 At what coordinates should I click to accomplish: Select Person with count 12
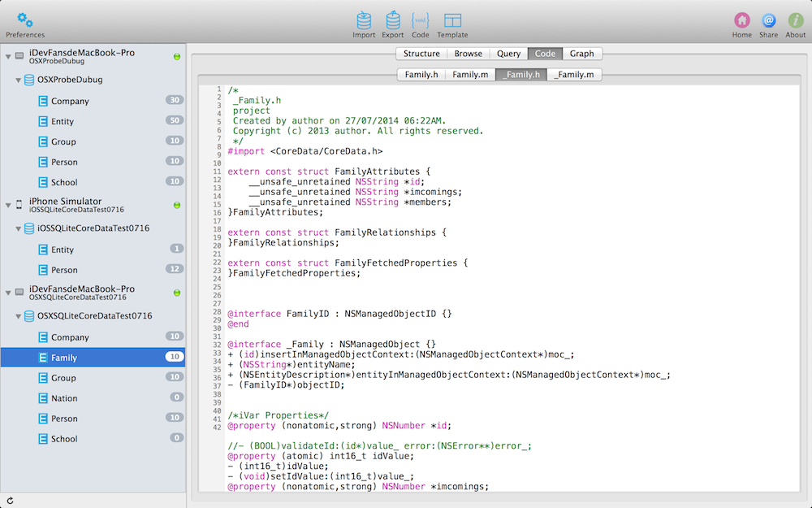[x=93, y=270]
